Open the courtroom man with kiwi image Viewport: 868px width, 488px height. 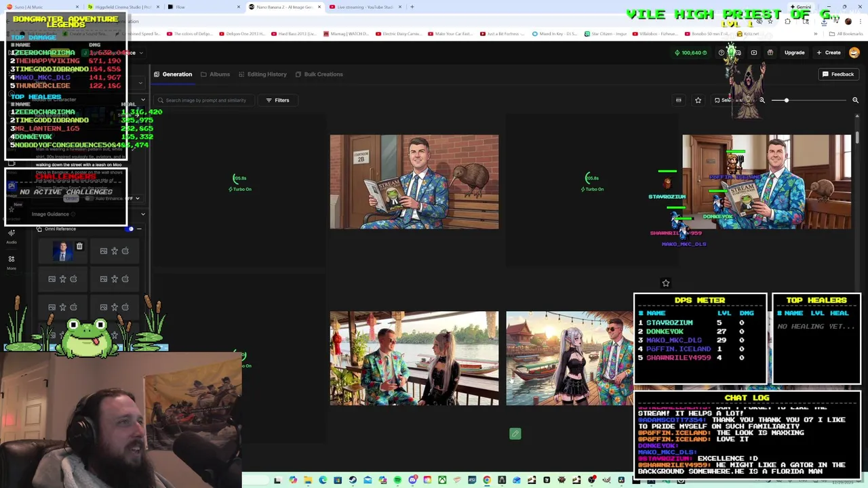point(414,182)
